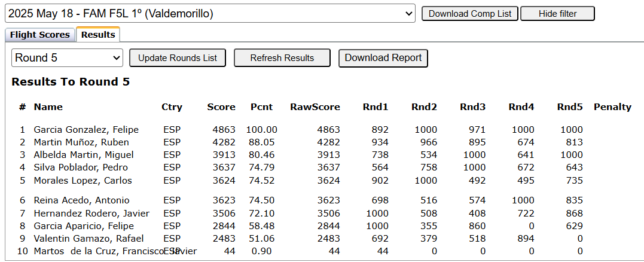Click the Name column header

click(x=48, y=107)
